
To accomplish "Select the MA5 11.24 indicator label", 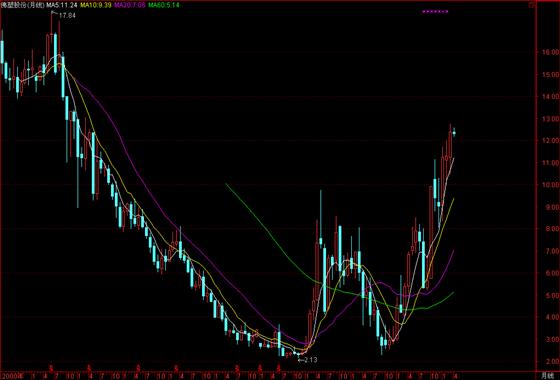I will click(62, 5).
